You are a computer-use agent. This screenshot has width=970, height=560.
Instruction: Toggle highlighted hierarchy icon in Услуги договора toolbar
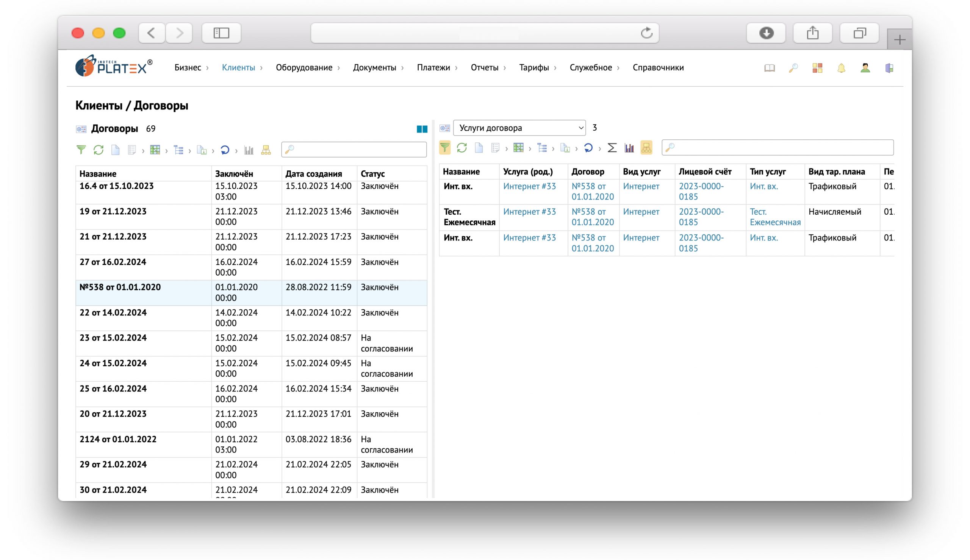[x=646, y=148]
